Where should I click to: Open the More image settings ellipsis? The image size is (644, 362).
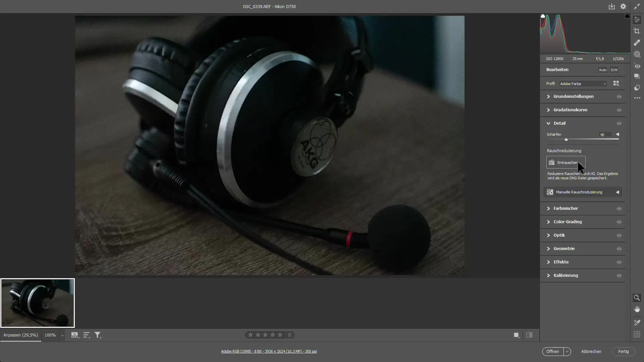pyautogui.click(x=637, y=98)
